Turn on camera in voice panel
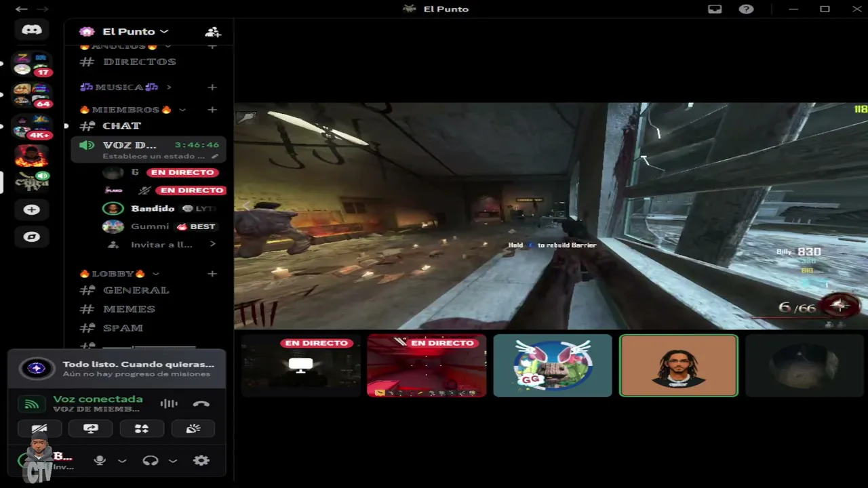868x488 pixels. click(x=39, y=428)
